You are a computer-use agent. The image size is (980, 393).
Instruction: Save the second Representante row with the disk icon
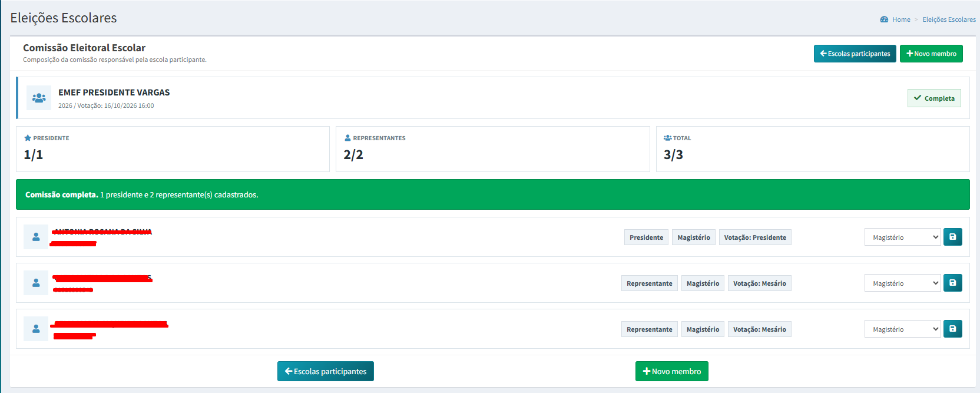(953, 329)
